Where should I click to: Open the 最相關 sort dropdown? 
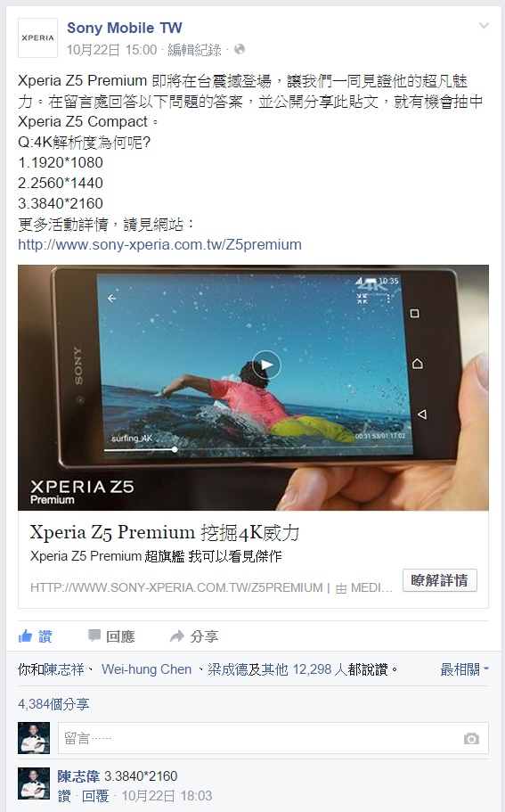pyautogui.click(x=464, y=669)
